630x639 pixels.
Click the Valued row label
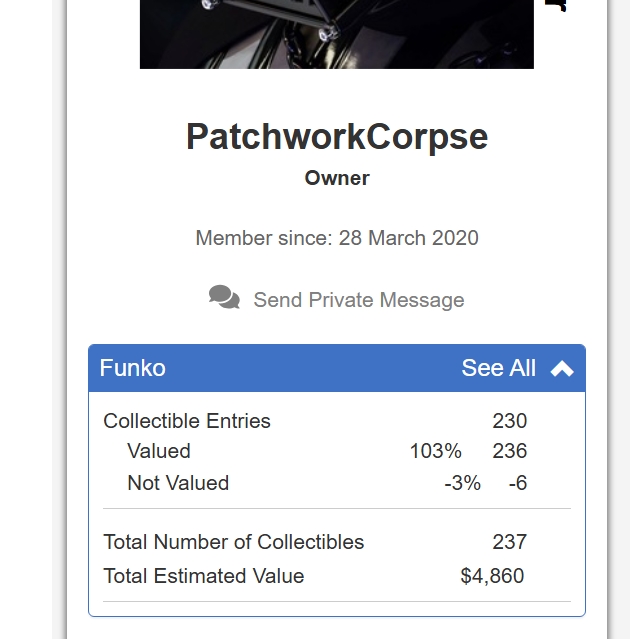[159, 451]
